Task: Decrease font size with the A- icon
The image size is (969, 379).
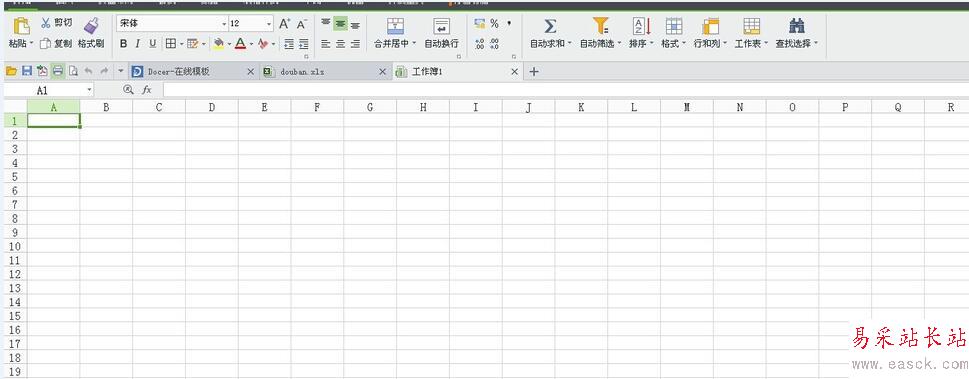Action: point(302,23)
